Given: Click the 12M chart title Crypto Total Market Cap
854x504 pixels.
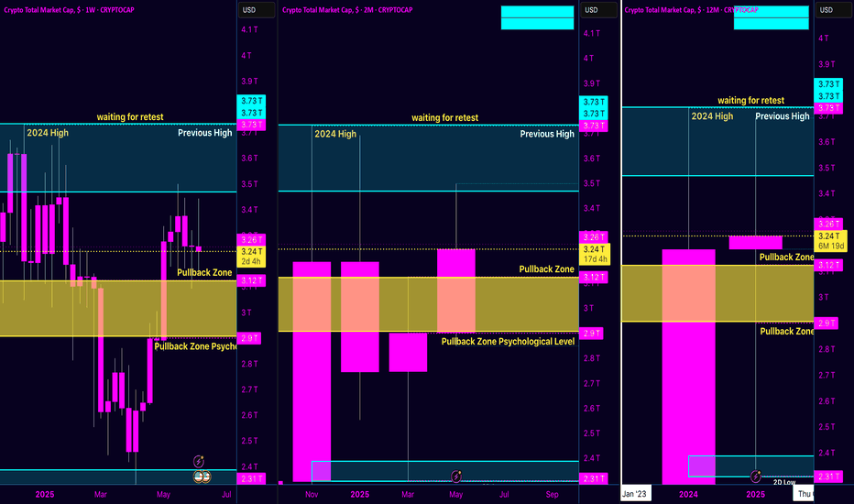Looking at the screenshot, I should coord(691,10).
